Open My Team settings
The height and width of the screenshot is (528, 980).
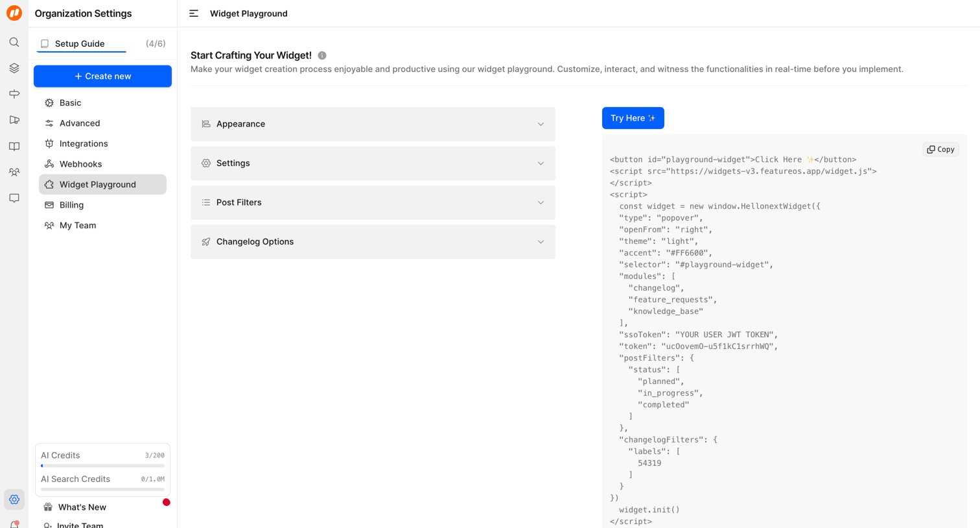[102, 225]
